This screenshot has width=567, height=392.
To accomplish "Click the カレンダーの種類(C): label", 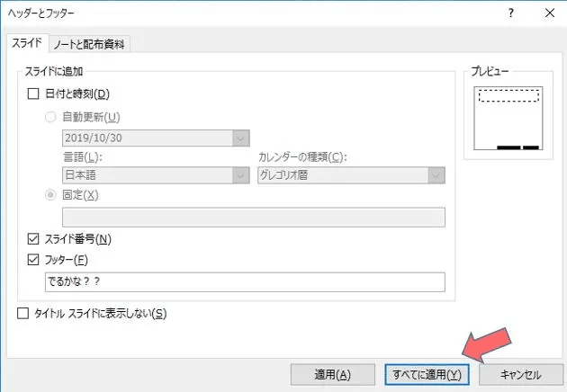I will click(x=302, y=157).
